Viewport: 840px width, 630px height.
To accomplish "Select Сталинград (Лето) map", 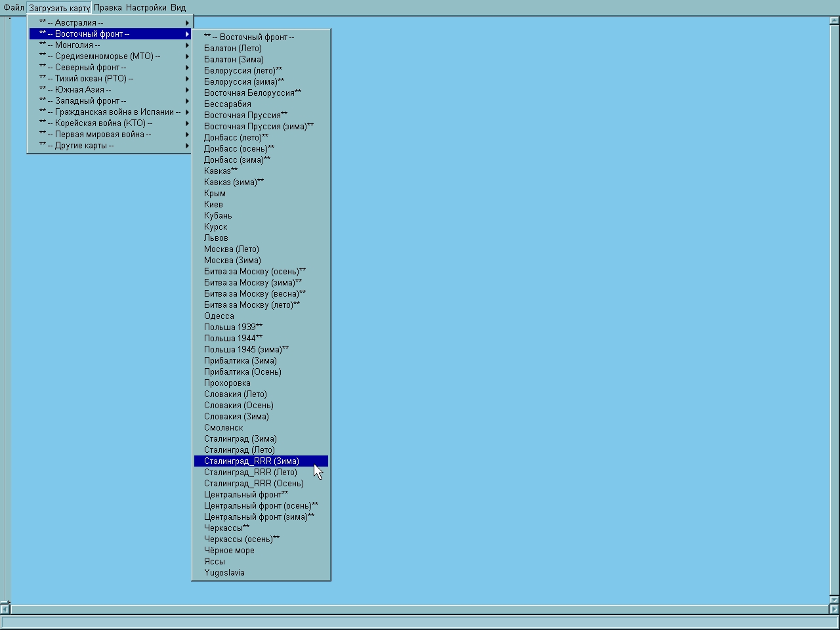I will tap(261, 450).
